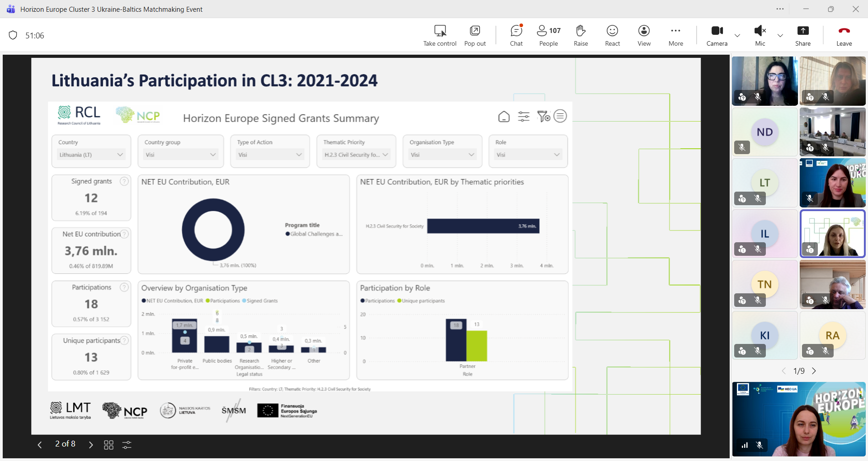Expand camera options arrow
This screenshot has height=461, width=868.
coord(737,36)
